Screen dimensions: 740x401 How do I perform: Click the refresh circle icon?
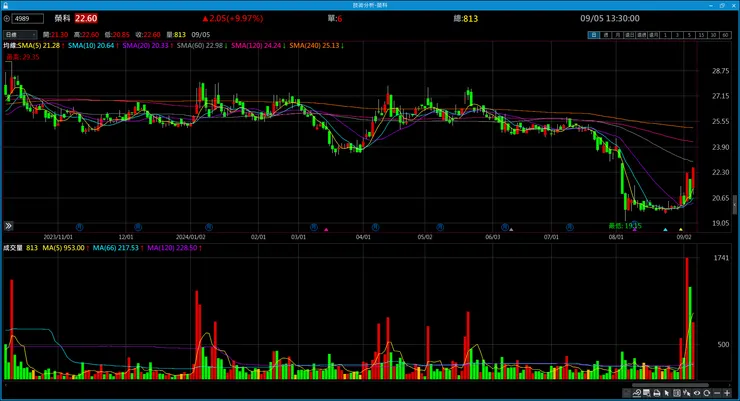coord(706,393)
